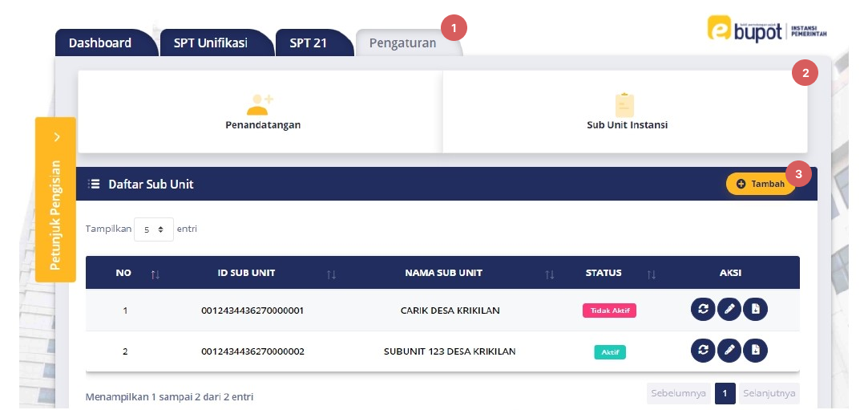
Task: Open the Tampilkan entries dropdown
Action: tap(154, 229)
